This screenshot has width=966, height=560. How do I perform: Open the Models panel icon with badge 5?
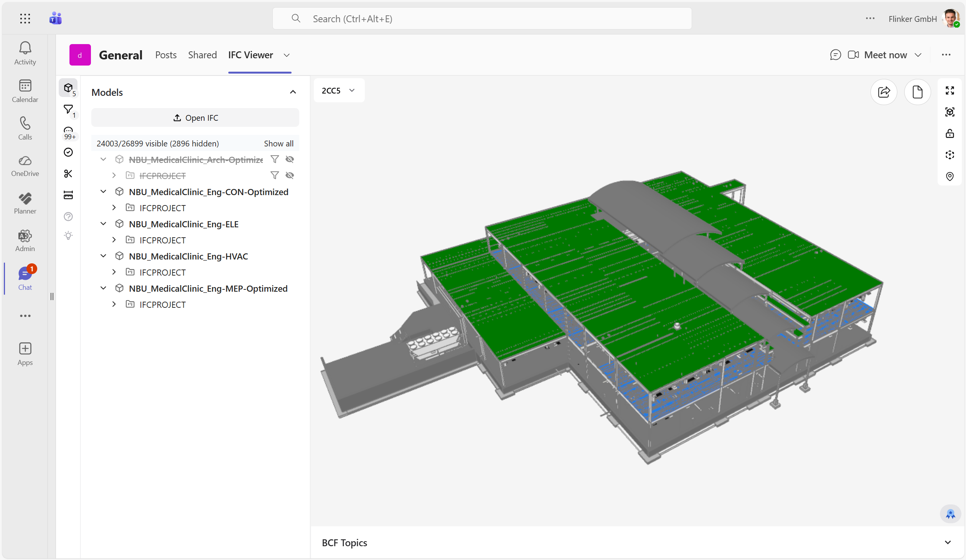[68, 88]
